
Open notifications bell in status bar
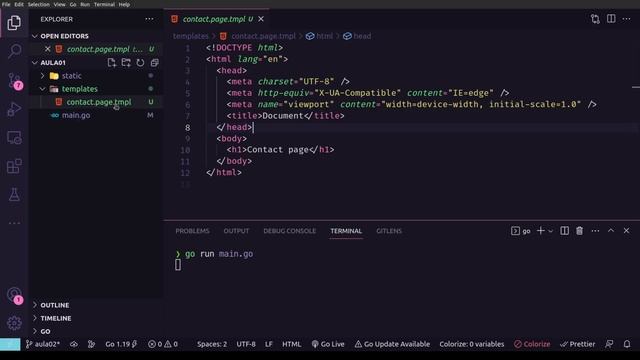(x=627, y=344)
